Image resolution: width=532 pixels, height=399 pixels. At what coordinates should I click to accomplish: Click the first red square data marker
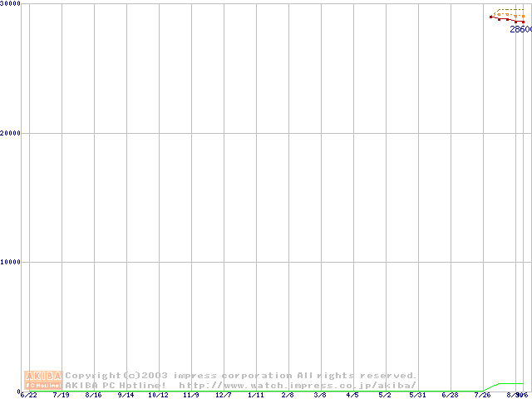click(491, 17)
